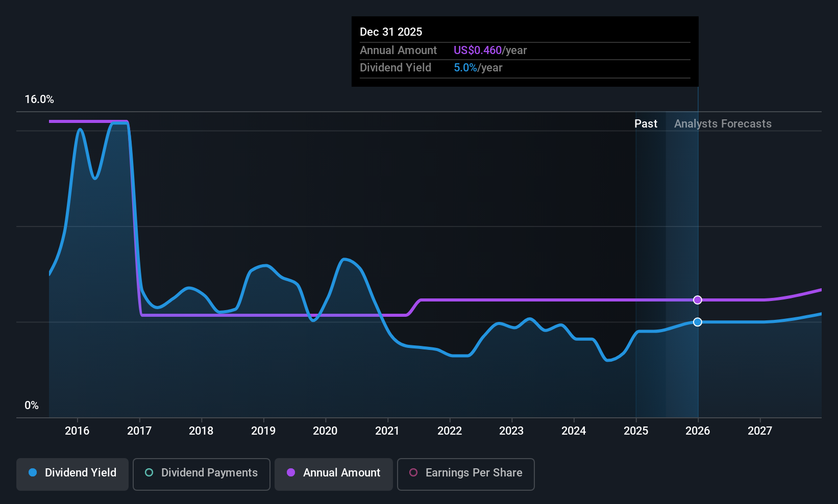Toggle the Dividend Yield series
Screen dimensions: 838x504
coord(72,474)
